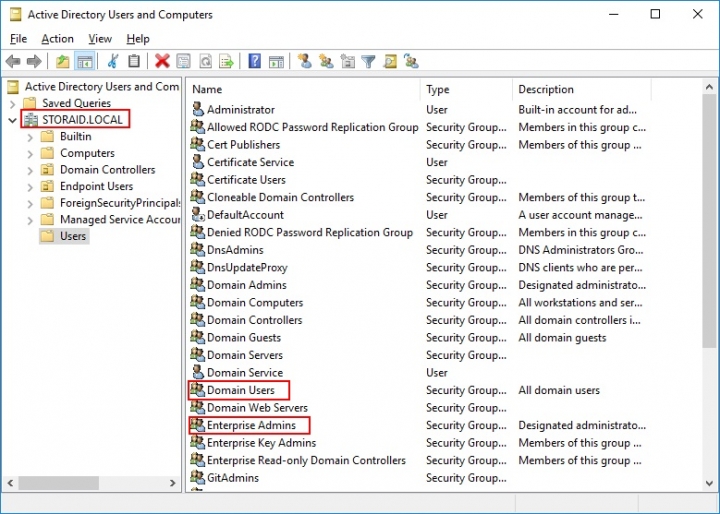Delete the selected object with the red X
The width and height of the screenshot is (720, 514).
coord(162,61)
